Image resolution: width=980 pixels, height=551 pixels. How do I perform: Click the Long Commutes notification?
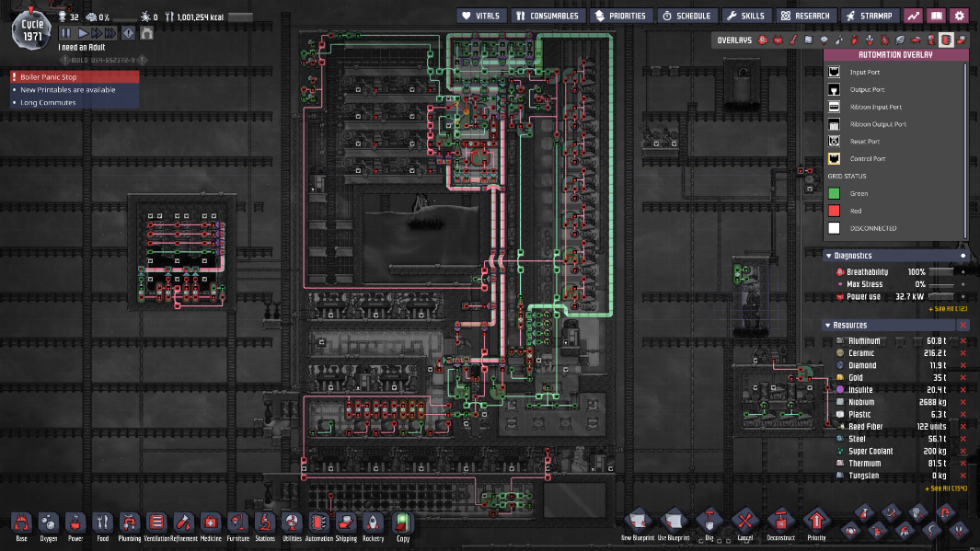(75, 102)
